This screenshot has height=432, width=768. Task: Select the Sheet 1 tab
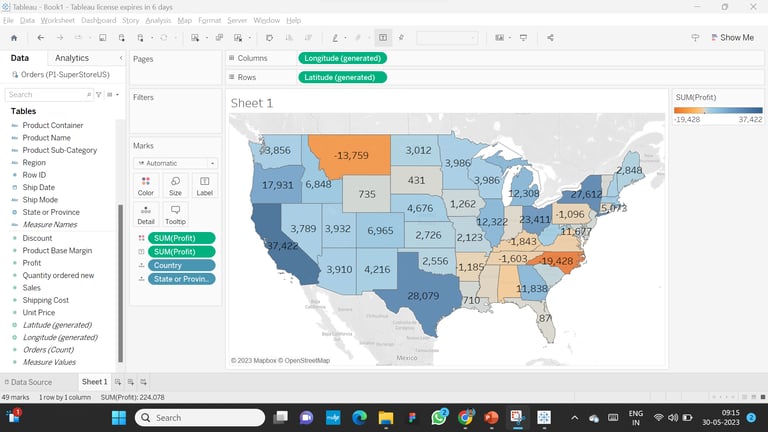(95, 382)
